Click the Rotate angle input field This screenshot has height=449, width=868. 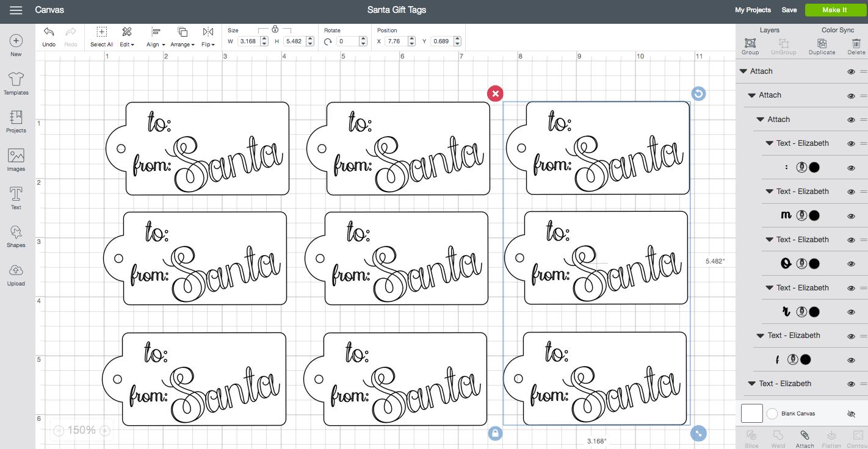pyautogui.click(x=348, y=41)
